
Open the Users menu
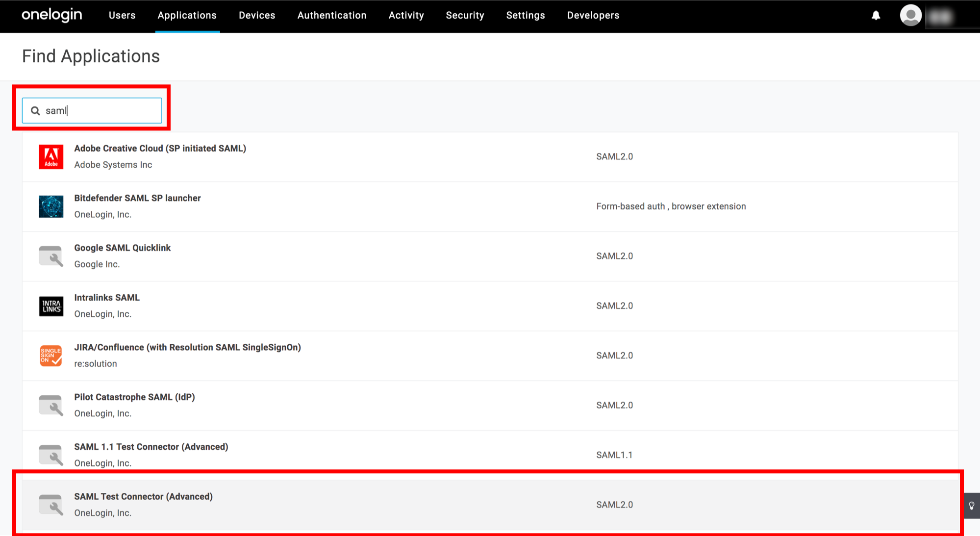[x=122, y=15]
